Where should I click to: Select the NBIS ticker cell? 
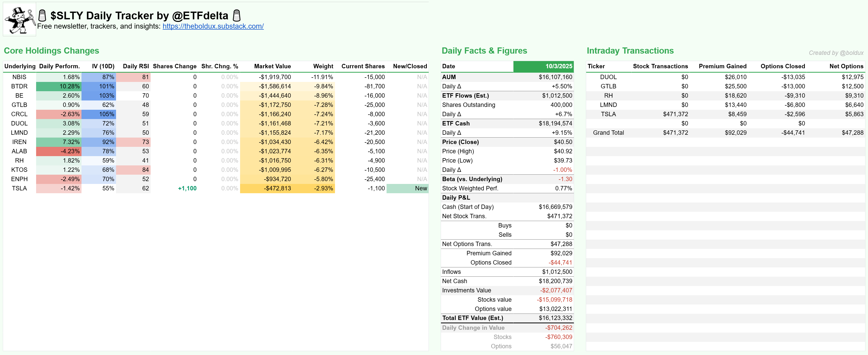tap(19, 77)
